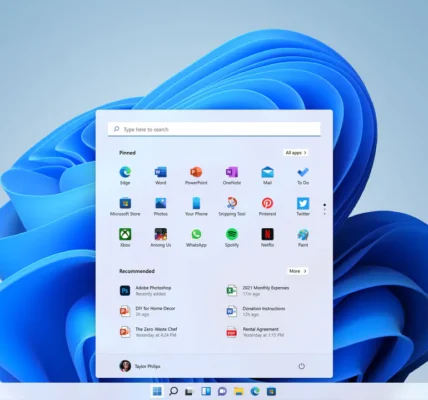Click the Type here to search field
Screen dimensions: 428x400
[x=214, y=129]
